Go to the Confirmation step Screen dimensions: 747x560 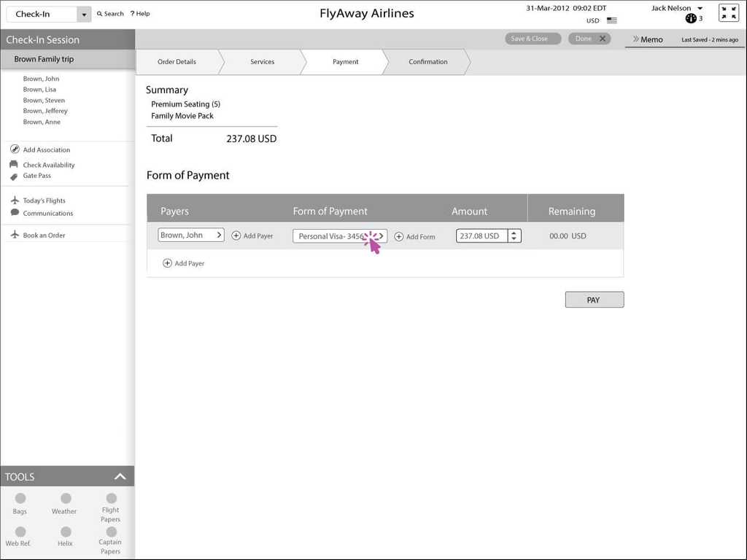[427, 62]
